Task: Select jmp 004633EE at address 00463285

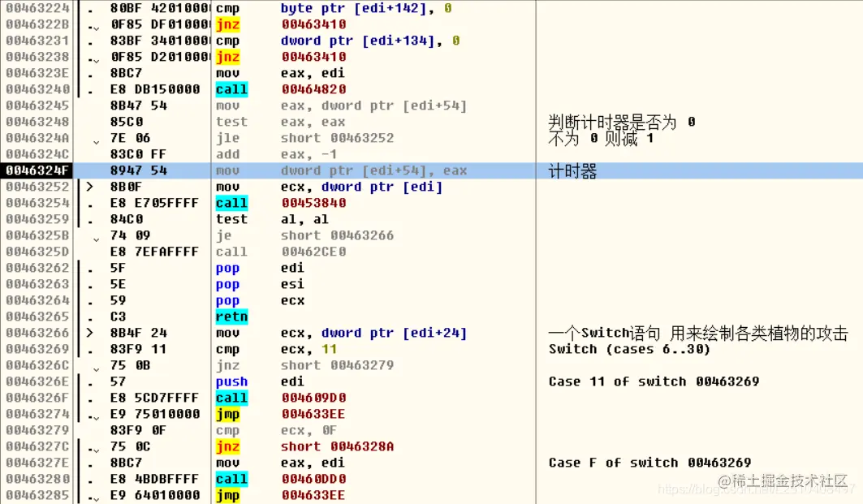Action: (281, 495)
